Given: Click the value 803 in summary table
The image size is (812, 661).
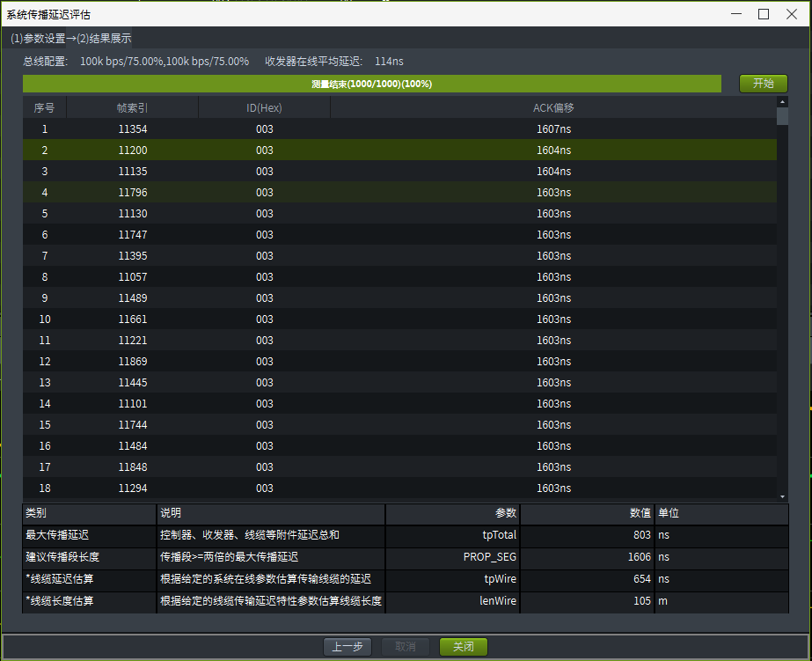Looking at the screenshot, I should coord(588,535).
